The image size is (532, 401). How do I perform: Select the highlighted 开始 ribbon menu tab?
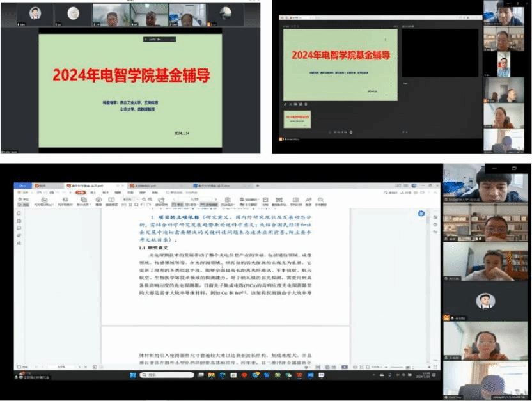click(80, 192)
